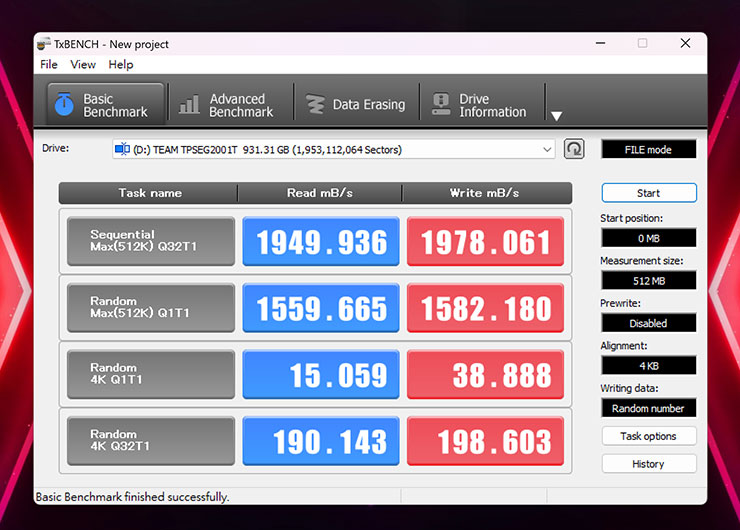Viewport: 740px width, 530px height.
Task: Click the drive icon on Drive Information
Action: click(x=441, y=104)
